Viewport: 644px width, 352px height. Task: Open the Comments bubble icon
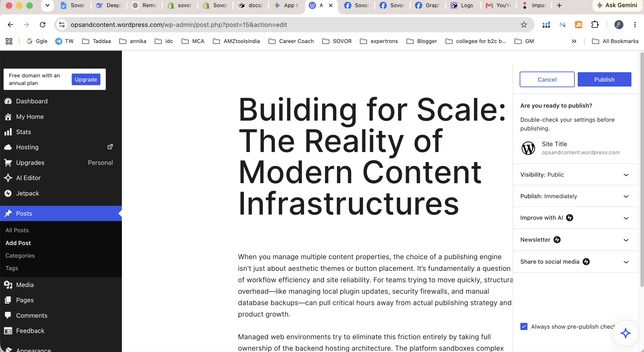(x=8, y=315)
